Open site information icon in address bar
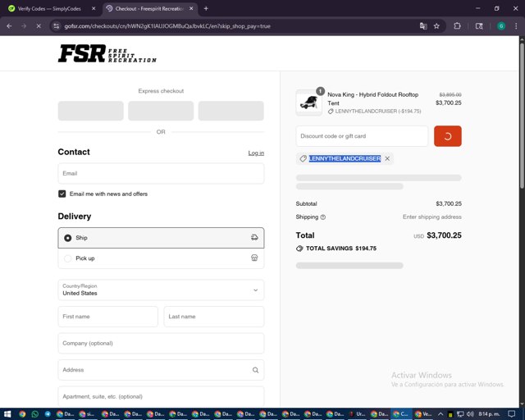 57,26
